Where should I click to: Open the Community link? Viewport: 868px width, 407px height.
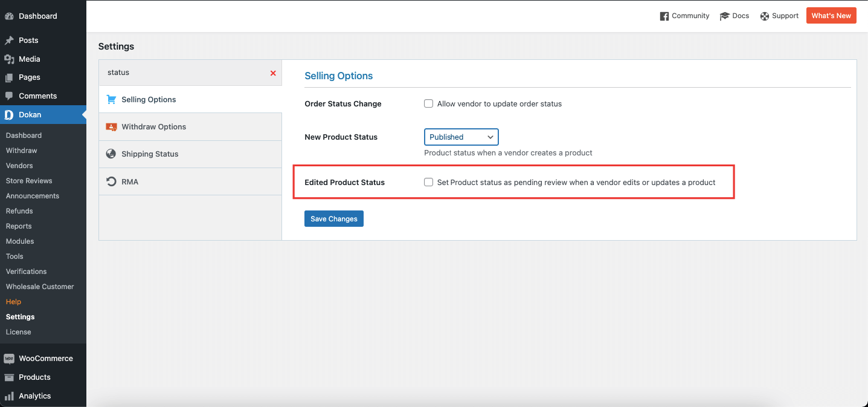coord(684,16)
